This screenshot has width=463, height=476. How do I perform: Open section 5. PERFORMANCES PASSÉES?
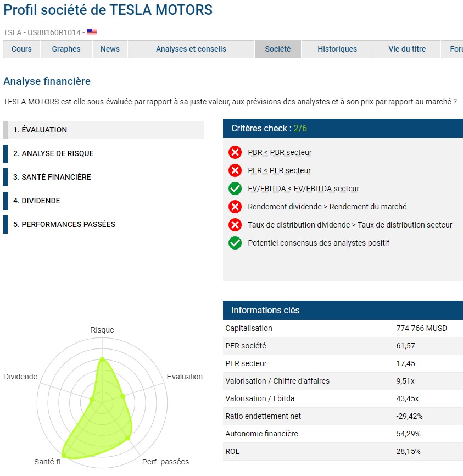(103, 225)
